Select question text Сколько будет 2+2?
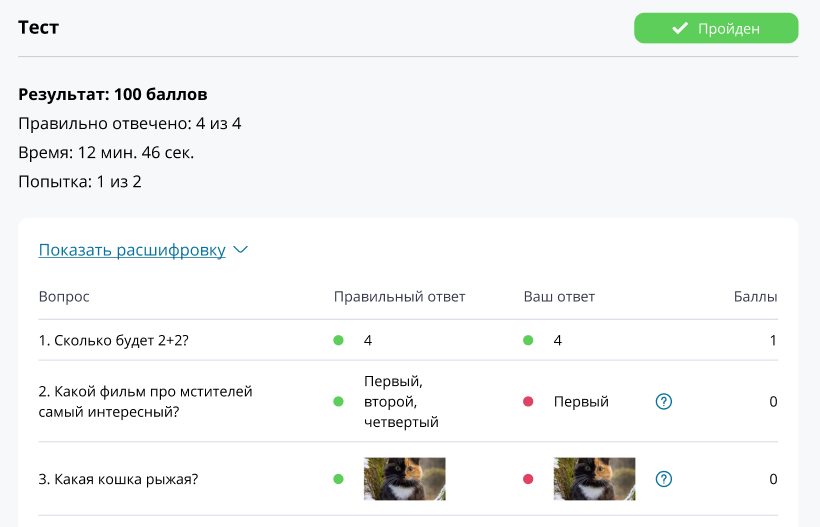The image size is (820, 527). (113, 340)
